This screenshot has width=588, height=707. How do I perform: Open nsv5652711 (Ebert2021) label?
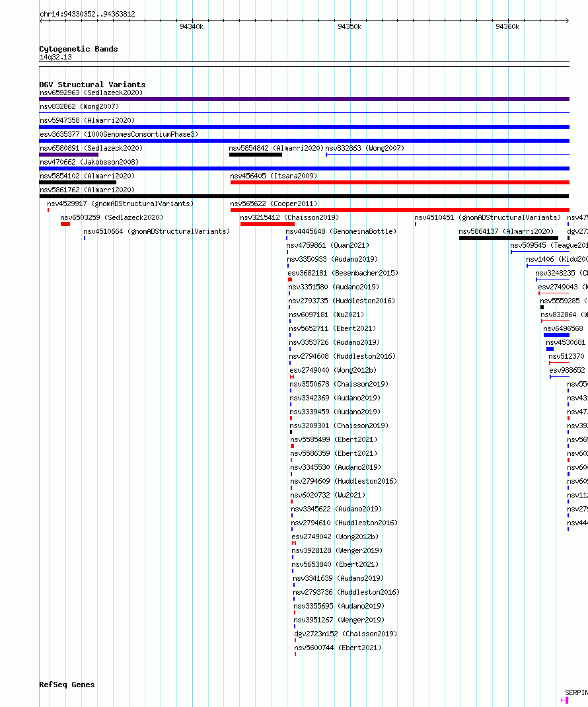pyautogui.click(x=332, y=328)
